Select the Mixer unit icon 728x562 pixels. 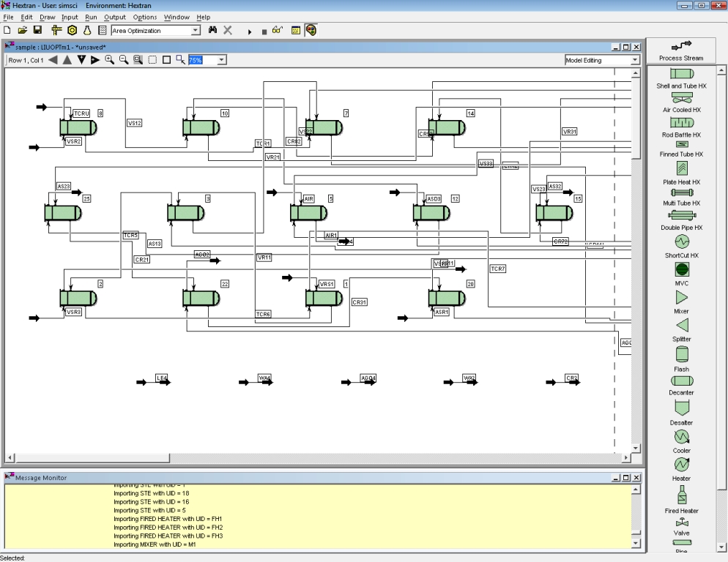point(682,297)
